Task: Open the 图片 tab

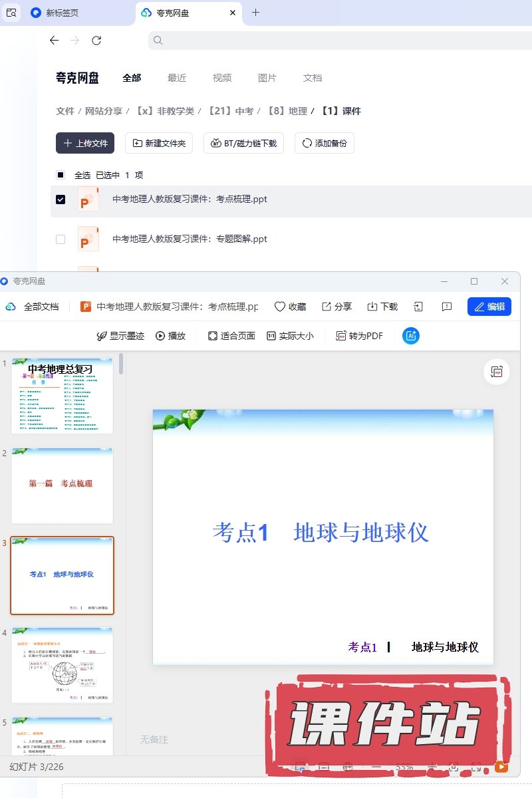Action: click(x=267, y=78)
